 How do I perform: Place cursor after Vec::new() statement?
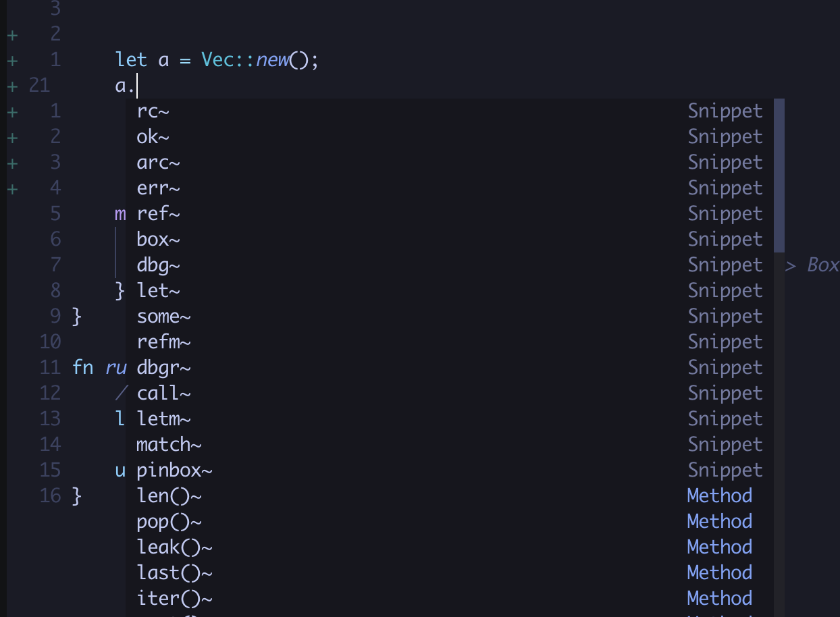(320, 59)
